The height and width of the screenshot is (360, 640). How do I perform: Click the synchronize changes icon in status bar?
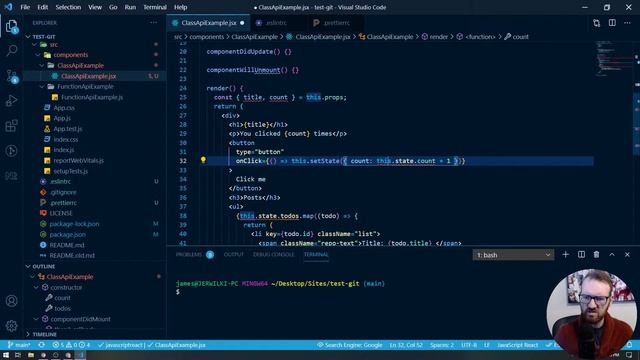click(x=41, y=345)
